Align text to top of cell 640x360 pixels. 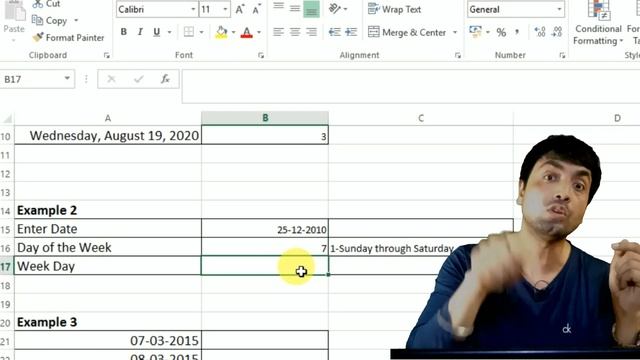(278, 7)
